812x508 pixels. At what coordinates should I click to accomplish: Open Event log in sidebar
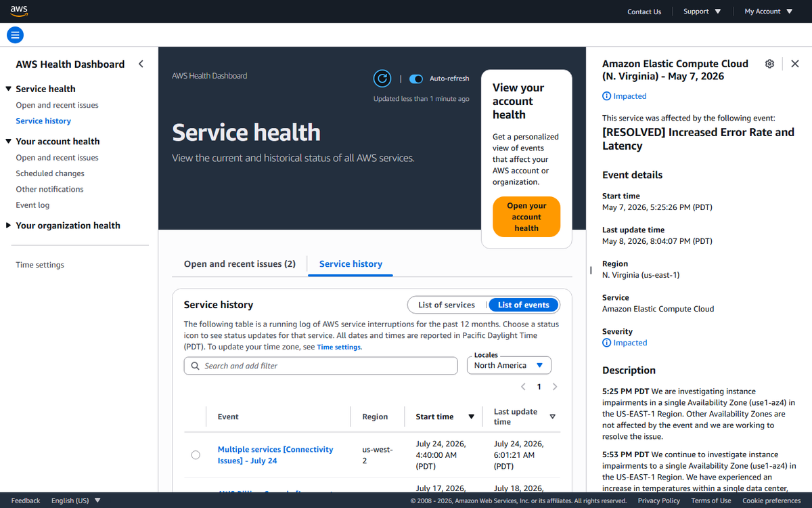(x=32, y=205)
